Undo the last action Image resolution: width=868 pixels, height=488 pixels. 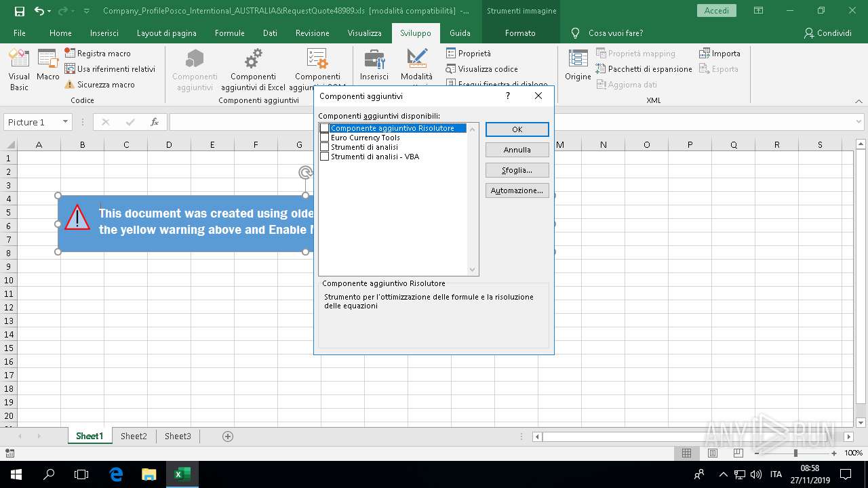(x=39, y=11)
